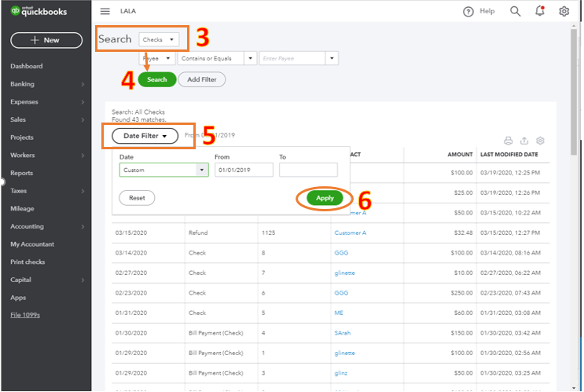Expand the Date Filter dropdown

(145, 136)
